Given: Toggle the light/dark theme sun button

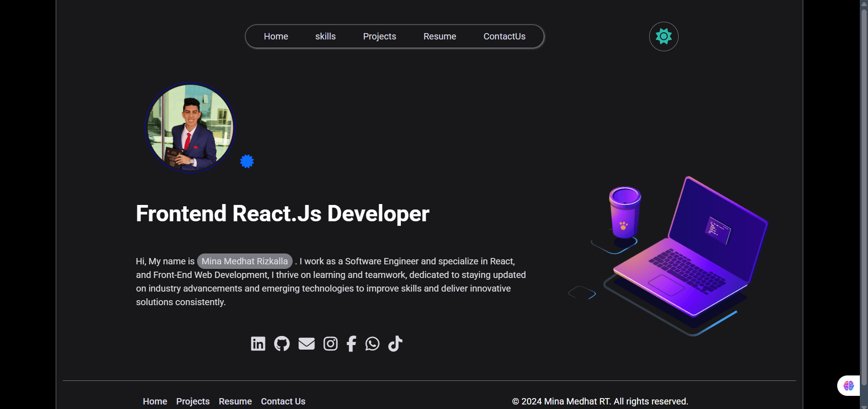Looking at the screenshot, I should pyautogui.click(x=664, y=36).
